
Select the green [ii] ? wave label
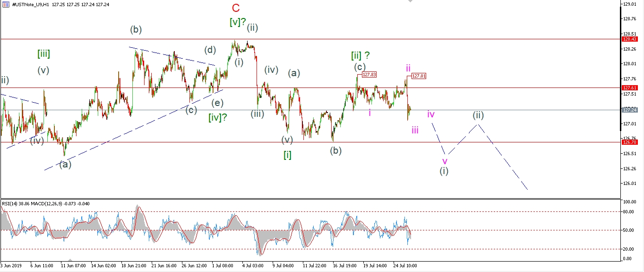pos(360,56)
